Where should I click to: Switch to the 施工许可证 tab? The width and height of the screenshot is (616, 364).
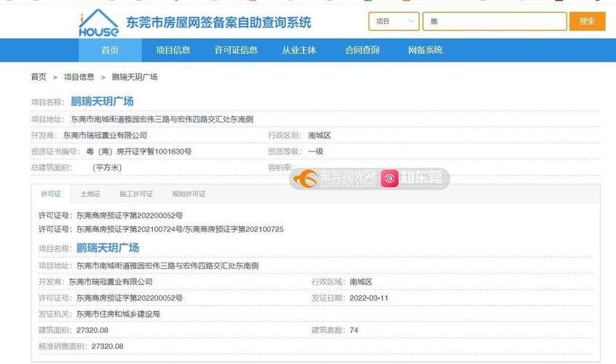coord(136,194)
